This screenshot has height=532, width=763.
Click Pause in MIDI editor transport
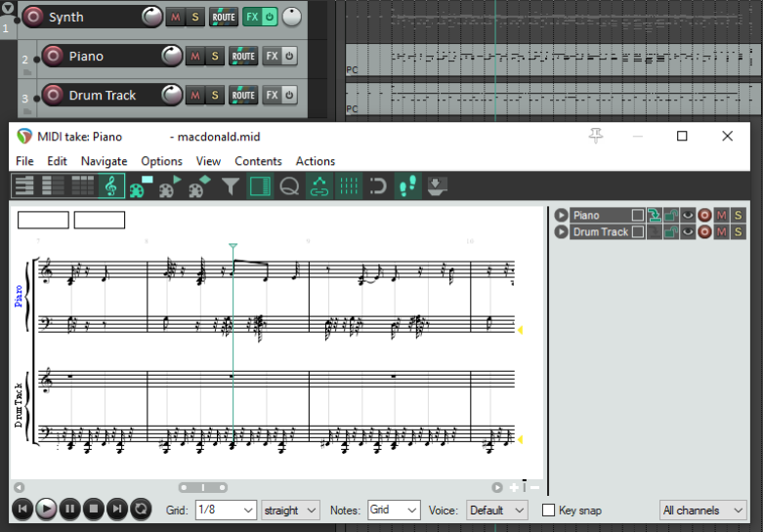pyautogui.click(x=70, y=510)
